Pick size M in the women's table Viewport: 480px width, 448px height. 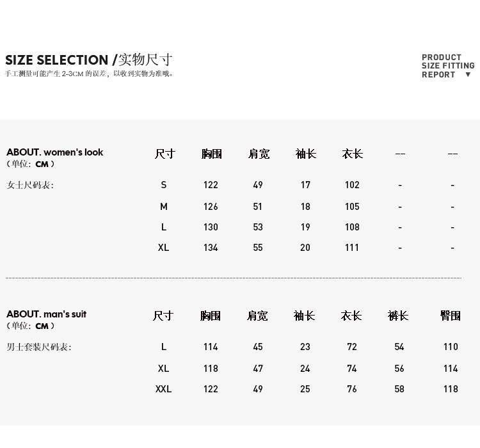point(164,207)
